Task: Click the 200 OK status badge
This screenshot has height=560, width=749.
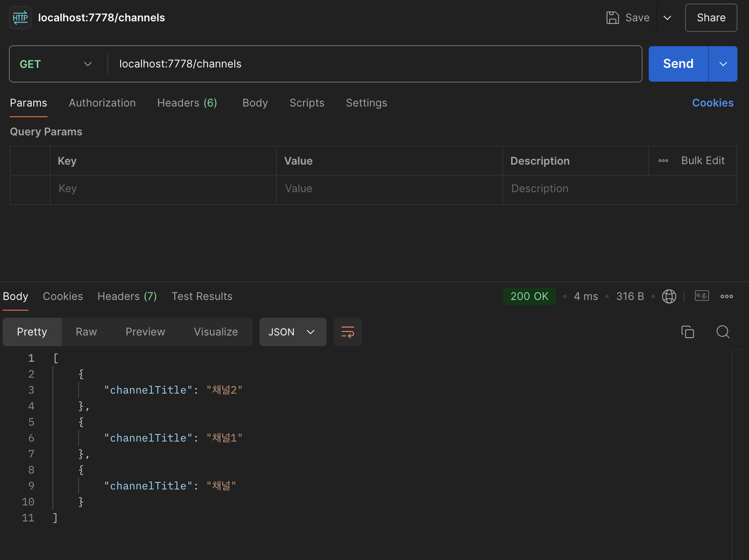Action: coord(529,296)
